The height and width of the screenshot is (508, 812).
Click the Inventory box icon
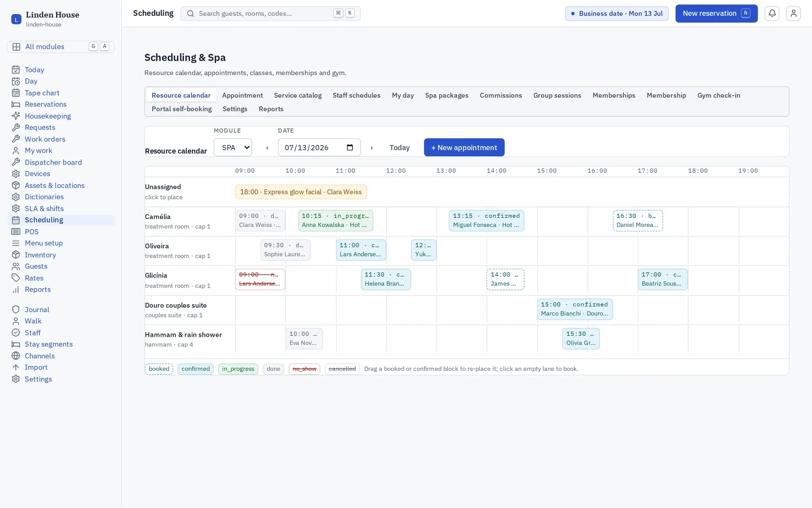click(x=16, y=255)
